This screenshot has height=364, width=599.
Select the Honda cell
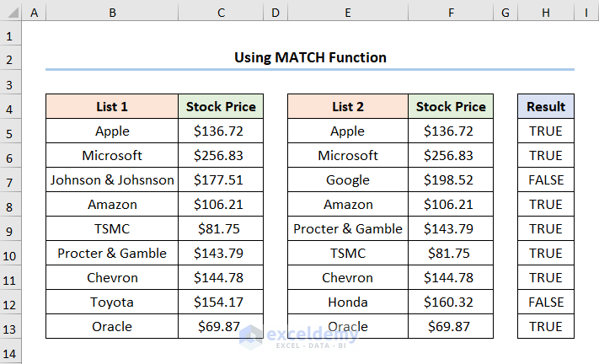348,302
